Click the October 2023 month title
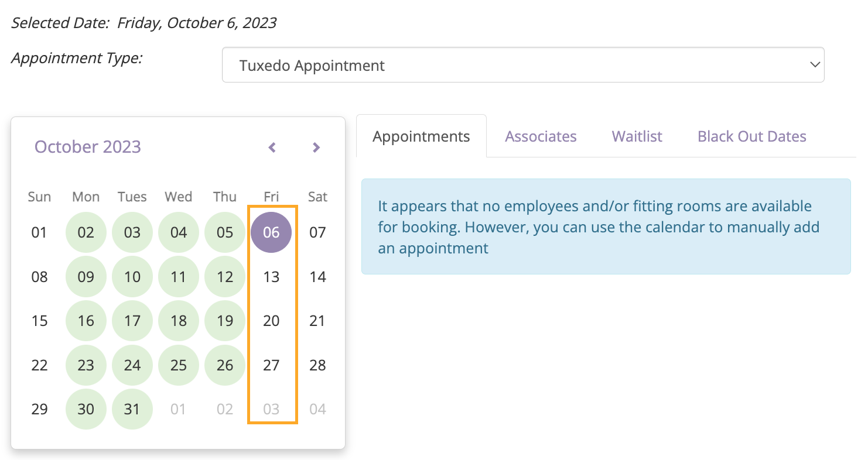 click(88, 146)
